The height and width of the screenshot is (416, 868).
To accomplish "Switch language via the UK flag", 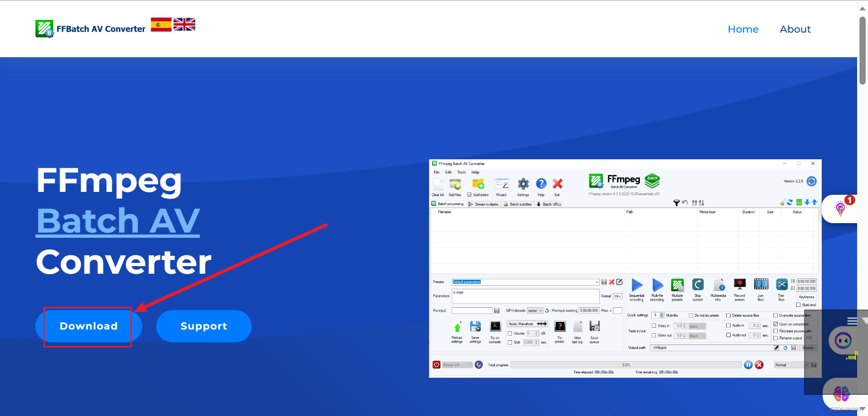I will (184, 25).
